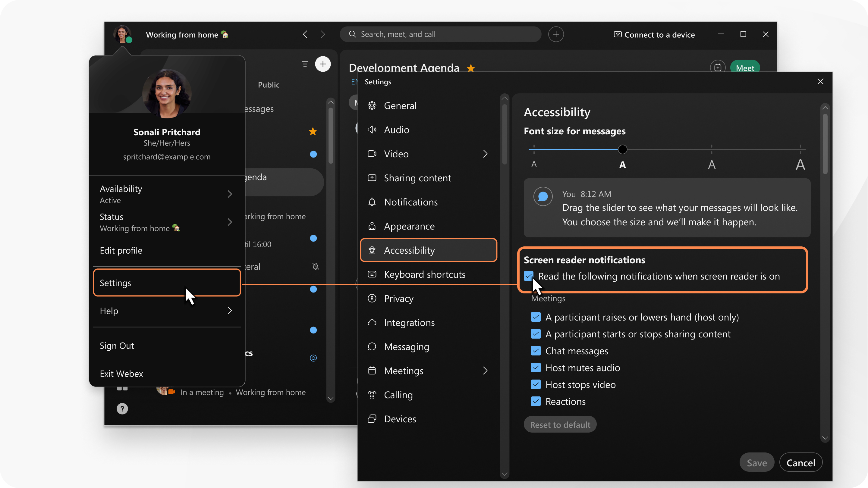Click Reset to default
868x488 pixels.
[x=560, y=425]
